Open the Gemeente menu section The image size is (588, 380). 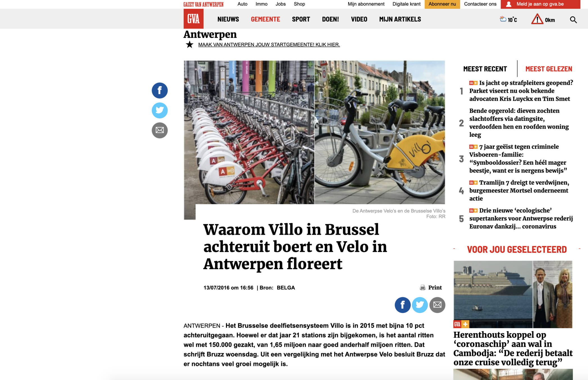pos(265,19)
